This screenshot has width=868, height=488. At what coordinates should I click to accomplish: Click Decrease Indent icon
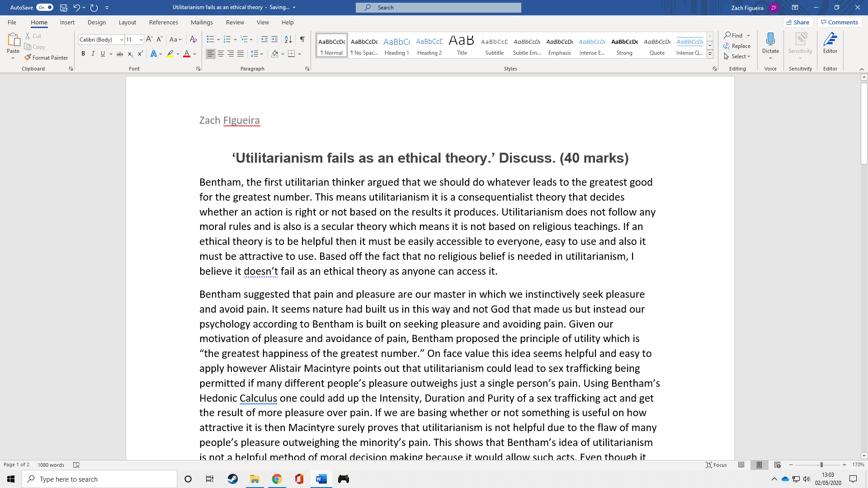[x=264, y=39]
